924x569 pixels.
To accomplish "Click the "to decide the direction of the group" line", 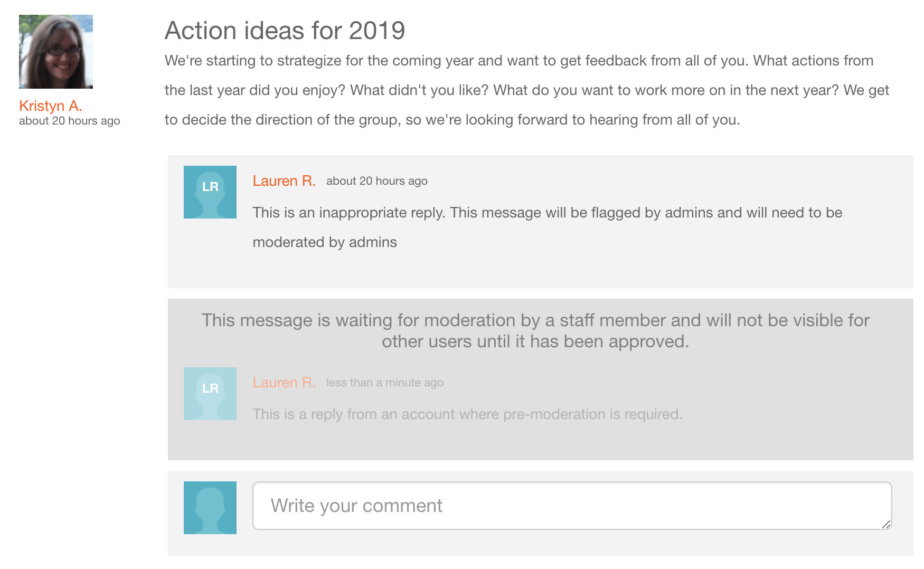I will [x=452, y=120].
